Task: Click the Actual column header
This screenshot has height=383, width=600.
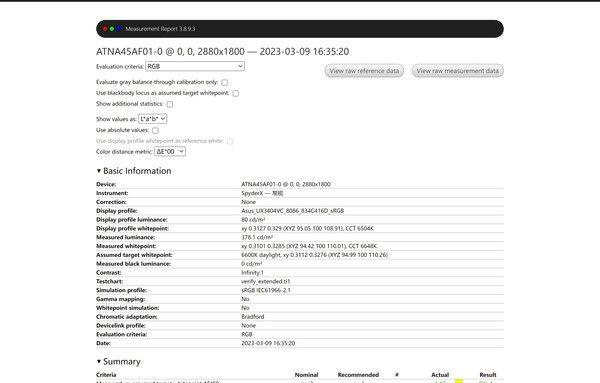Action: pos(440,375)
